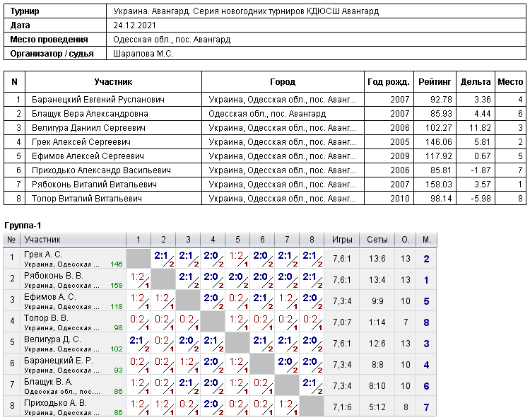Click sets total 12:6 for Велигура
530x420 pixels.
click(x=377, y=344)
